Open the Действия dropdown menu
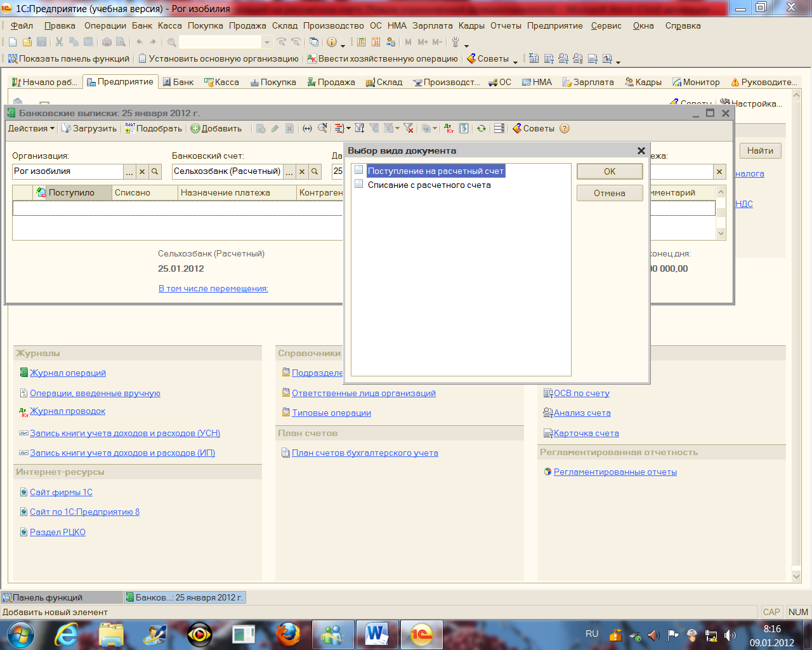This screenshot has width=812, height=650. tap(31, 128)
